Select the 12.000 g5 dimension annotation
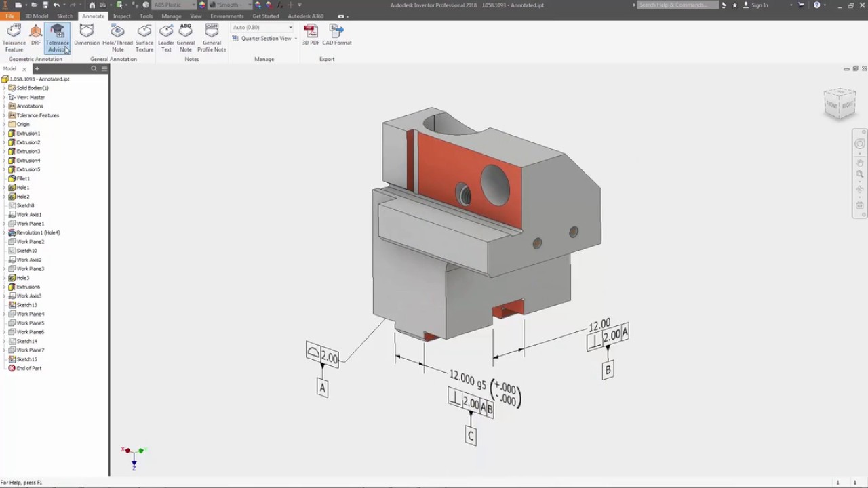This screenshot has height=488, width=868. pyautogui.click(x=485, y=388)
